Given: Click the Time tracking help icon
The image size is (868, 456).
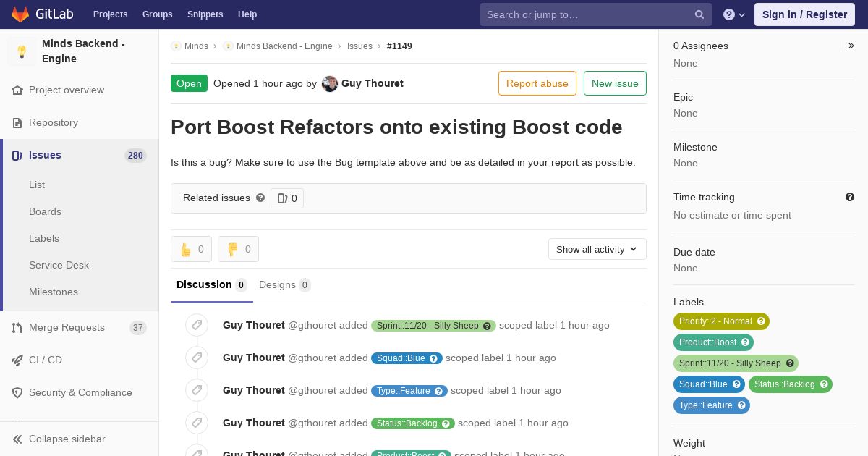Looking at the screenshot, I should [849, 197].
